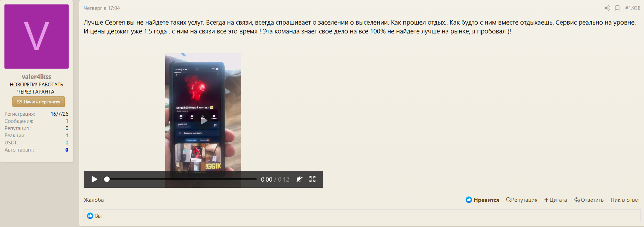This screenshot has height=227, width=644.
Task: Click Ник в ответ link
Action: (625, 200)
